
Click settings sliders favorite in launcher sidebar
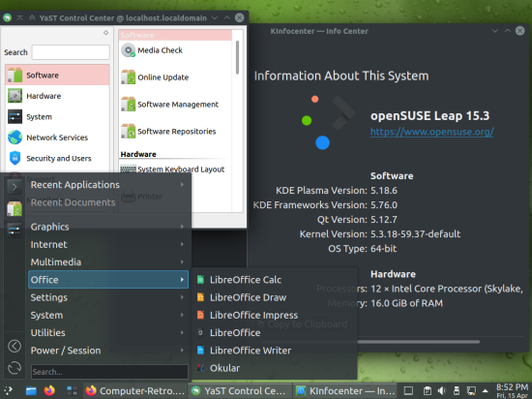15,230
